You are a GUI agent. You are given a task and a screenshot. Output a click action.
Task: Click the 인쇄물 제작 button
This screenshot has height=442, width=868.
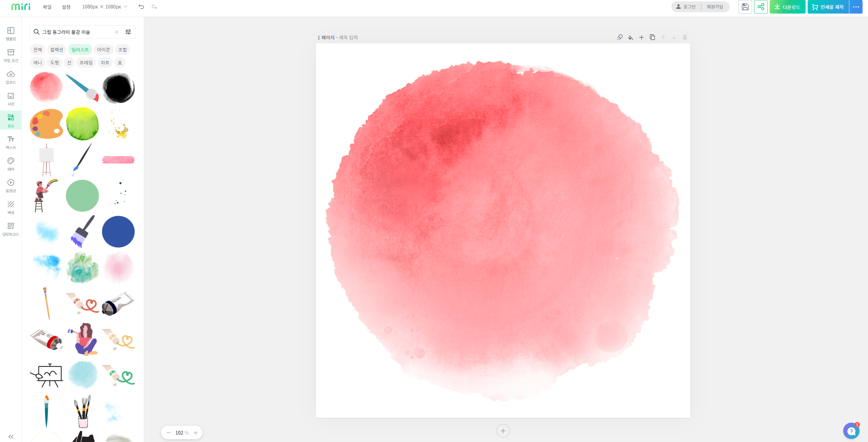(x=828, y=7)
